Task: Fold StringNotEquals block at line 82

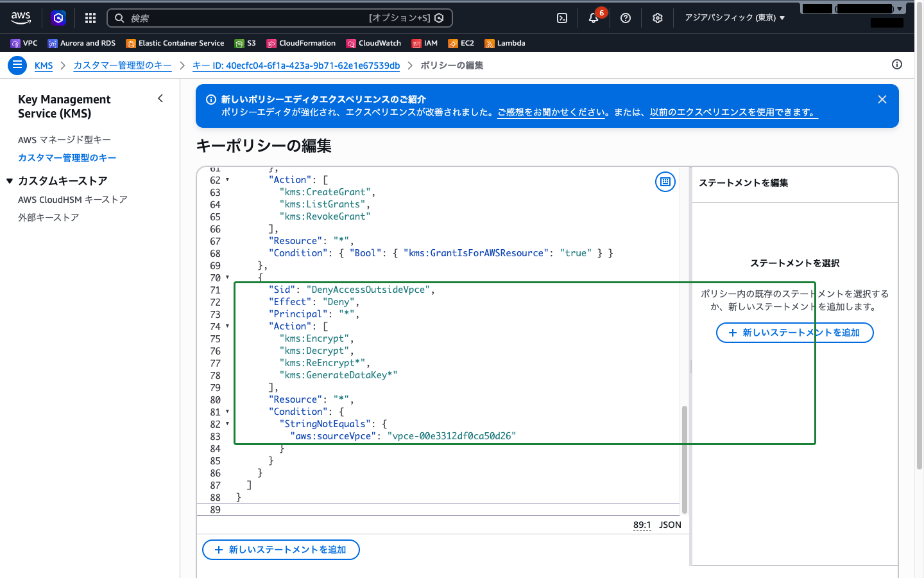Action: [227, 424]
